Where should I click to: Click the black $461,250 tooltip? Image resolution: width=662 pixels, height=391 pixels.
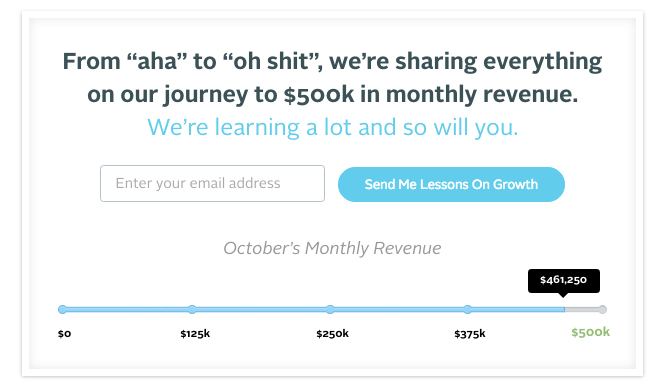click(564, 280)
